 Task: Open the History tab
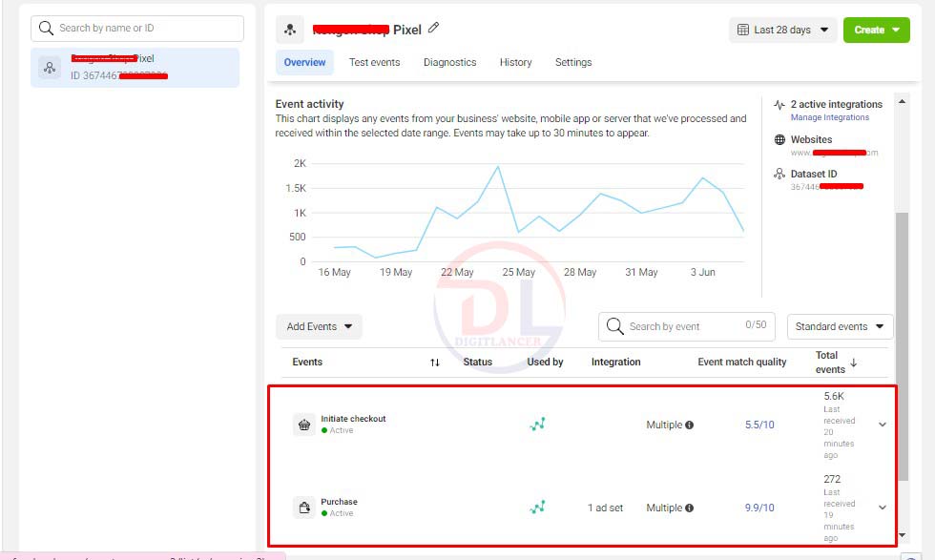(x=516, y=63)
